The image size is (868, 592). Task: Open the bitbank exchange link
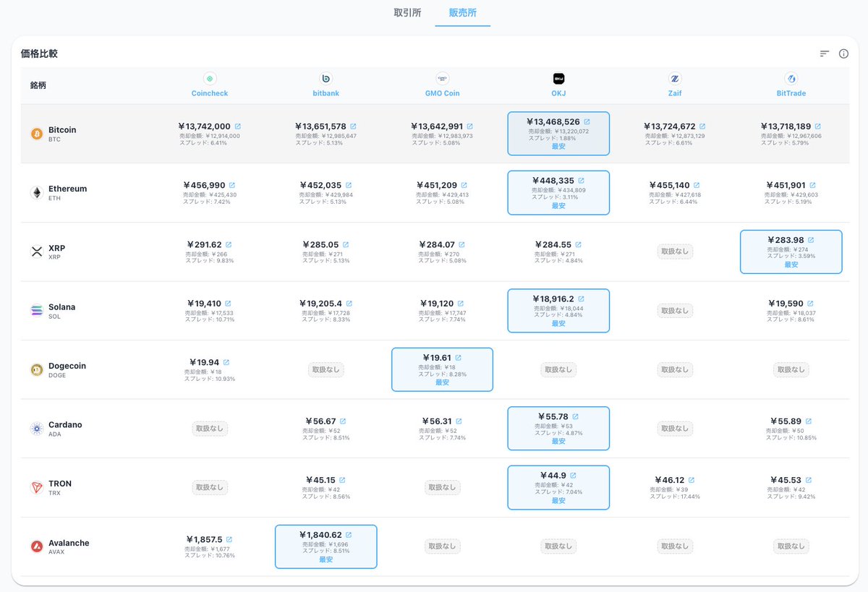326,93
